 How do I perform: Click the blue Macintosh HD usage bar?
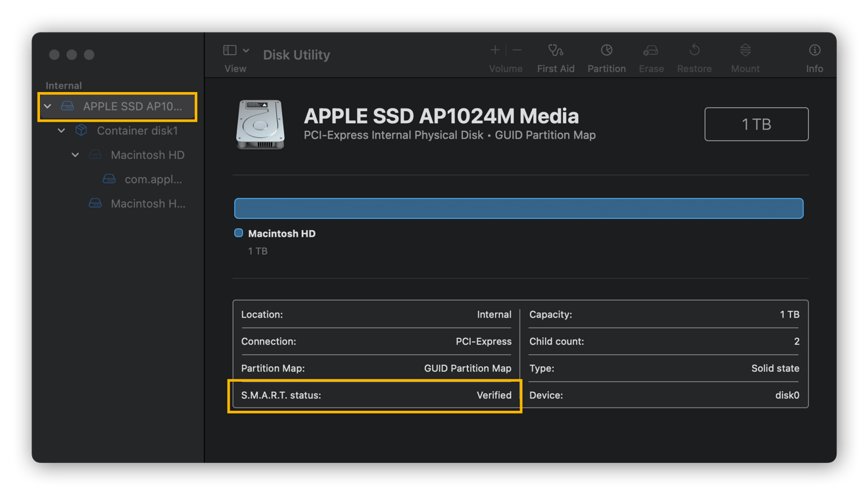coord(518,208)
